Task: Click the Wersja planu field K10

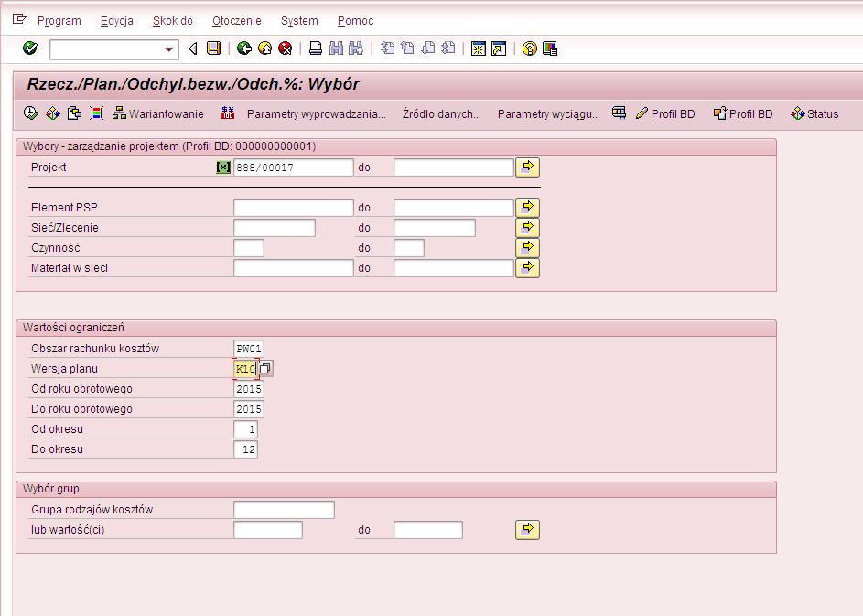Action: click(245, 369)
